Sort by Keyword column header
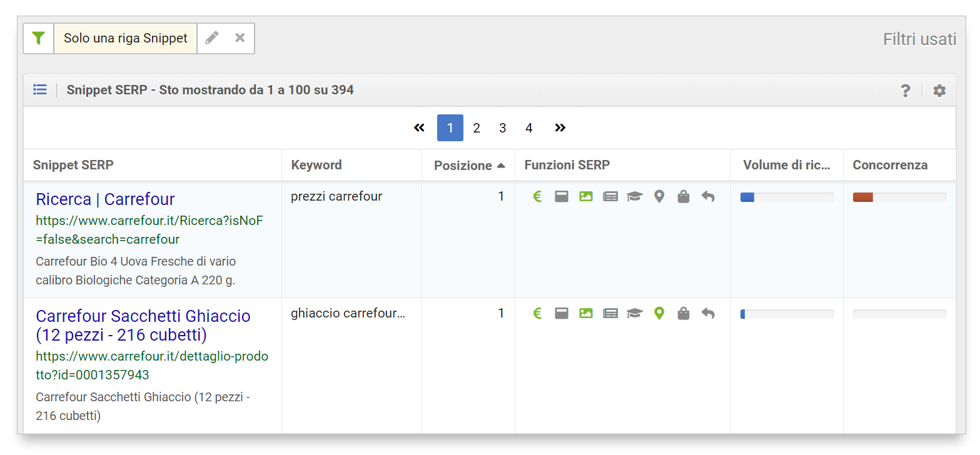The image size is (980, 455). (316, 165)
